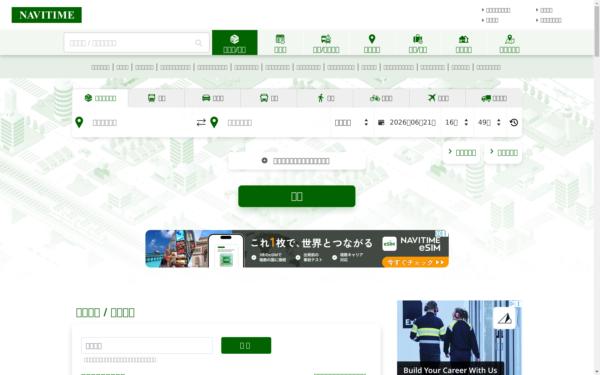This screenshot has width=600, height=375.
Task: Click the green button beside the lower input
Action: [x=246, y=346]
